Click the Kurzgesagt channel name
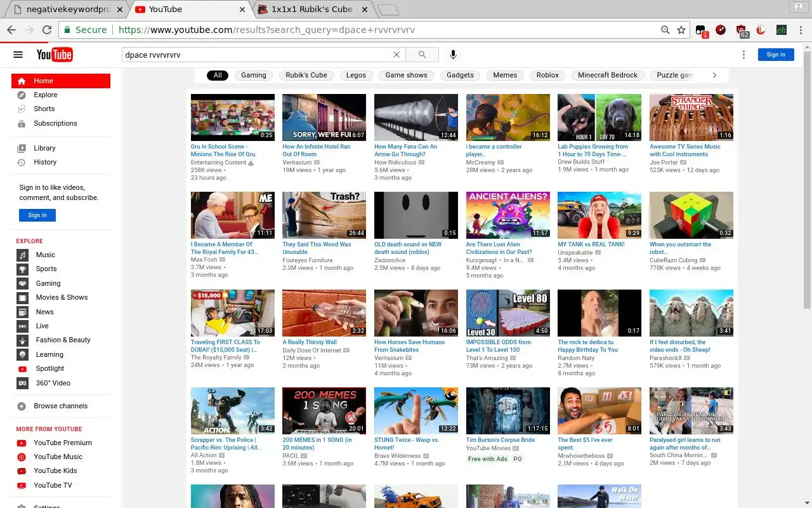The width and height of the screenshot is (812, 508). [495, 260]
